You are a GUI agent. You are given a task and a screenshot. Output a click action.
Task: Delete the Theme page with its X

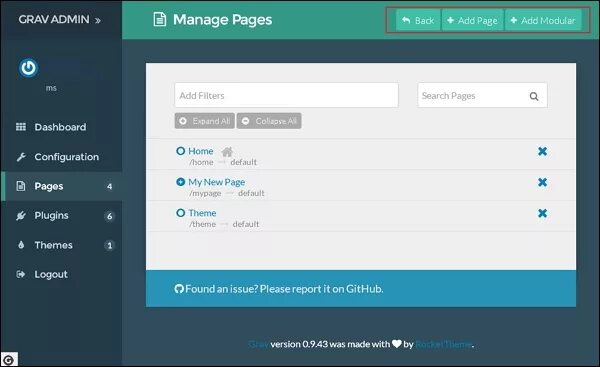coord(542,213)
